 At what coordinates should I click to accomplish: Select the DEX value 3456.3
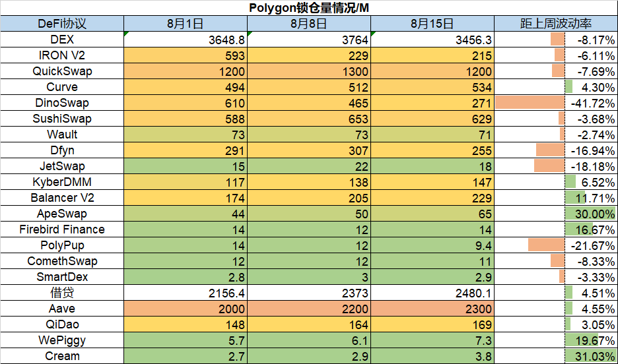pyautogui.click(x=474, y=40)
